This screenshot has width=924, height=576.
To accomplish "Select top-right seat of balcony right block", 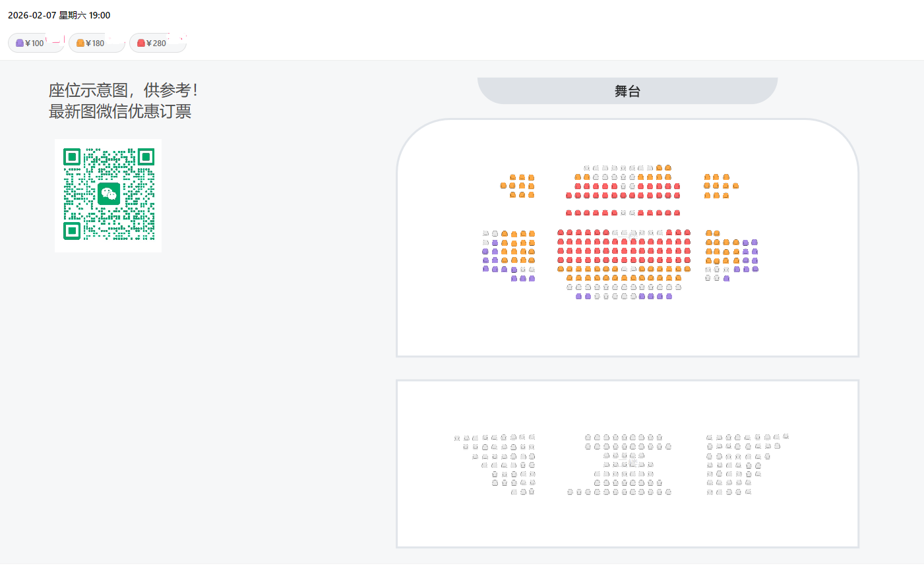I will point(785,437).
